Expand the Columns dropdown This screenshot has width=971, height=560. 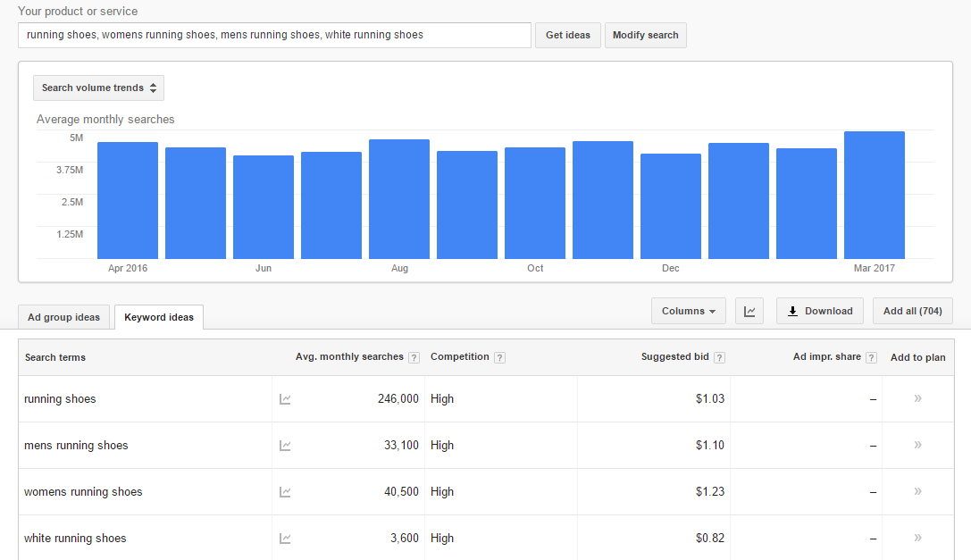689,311
